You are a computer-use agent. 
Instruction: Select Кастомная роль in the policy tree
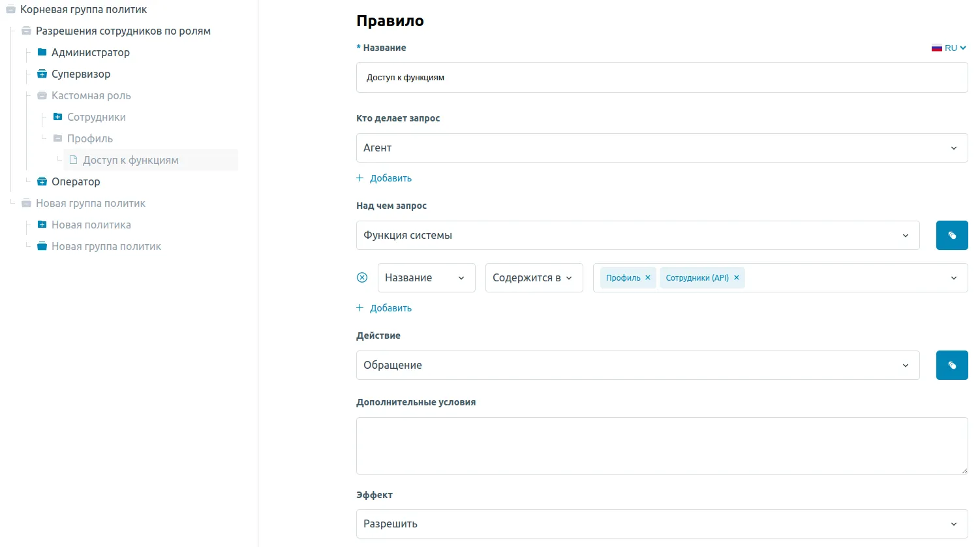coord(91,95)
